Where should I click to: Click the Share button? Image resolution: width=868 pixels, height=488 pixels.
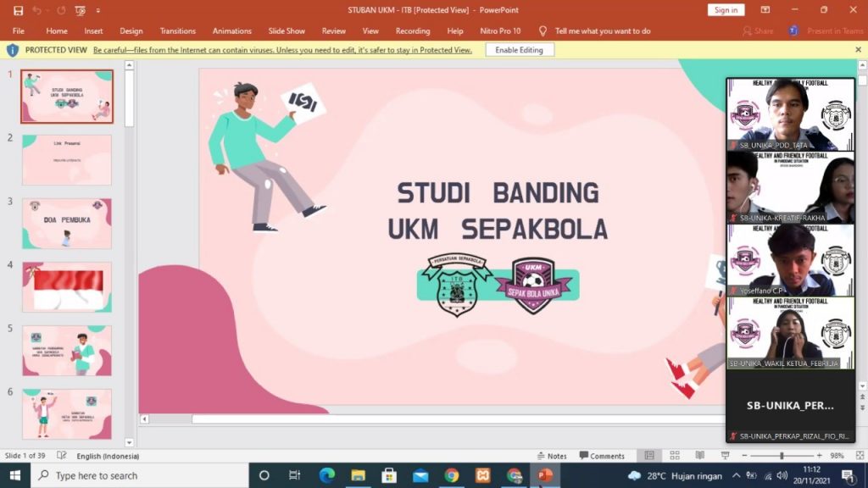(758, 31)
